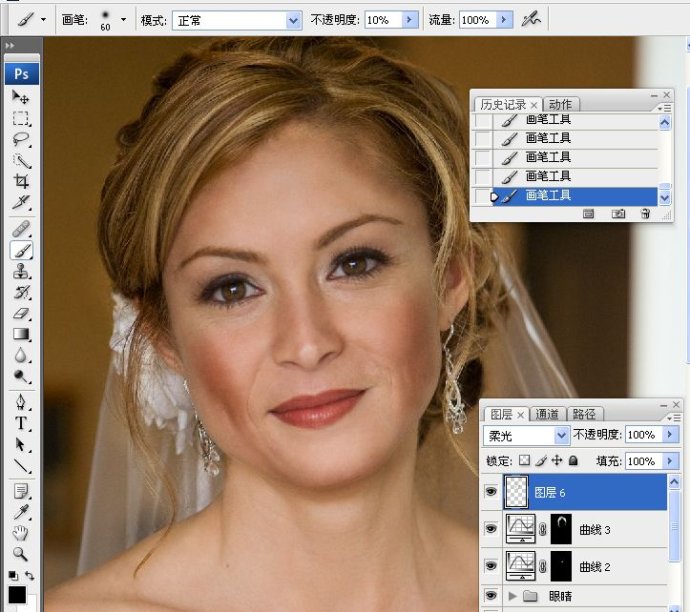The image size is (690, 612).
Task: Toggle lock transparent pixels
Action: coord(524,461)
